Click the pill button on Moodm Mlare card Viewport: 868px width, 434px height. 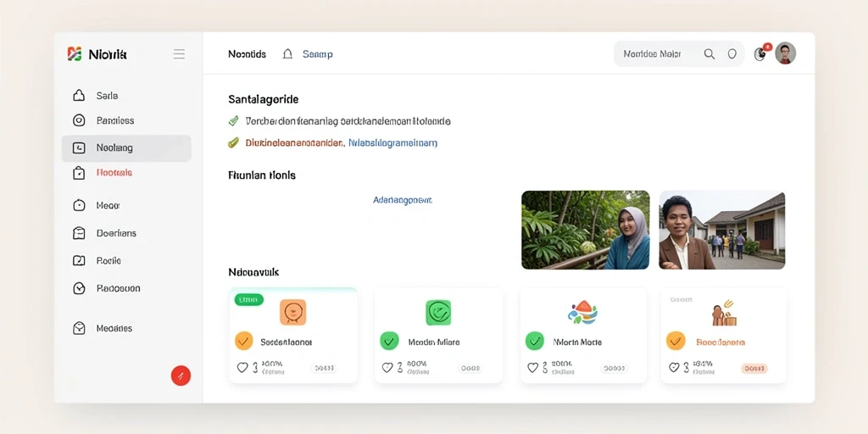coord(470,368)
